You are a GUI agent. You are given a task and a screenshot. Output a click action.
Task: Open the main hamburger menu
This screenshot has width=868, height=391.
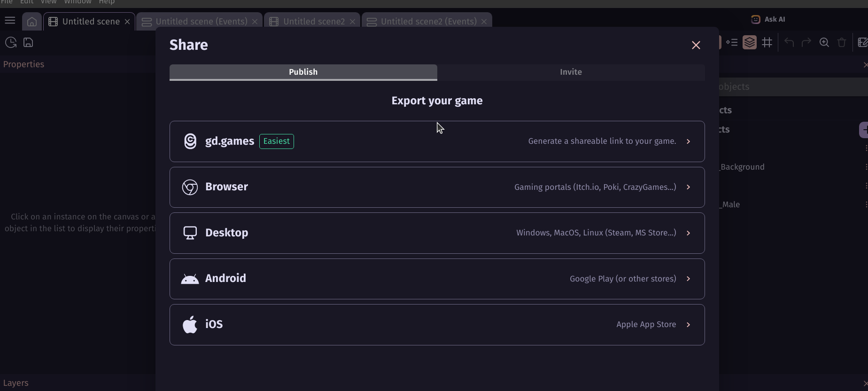[10, 21]
